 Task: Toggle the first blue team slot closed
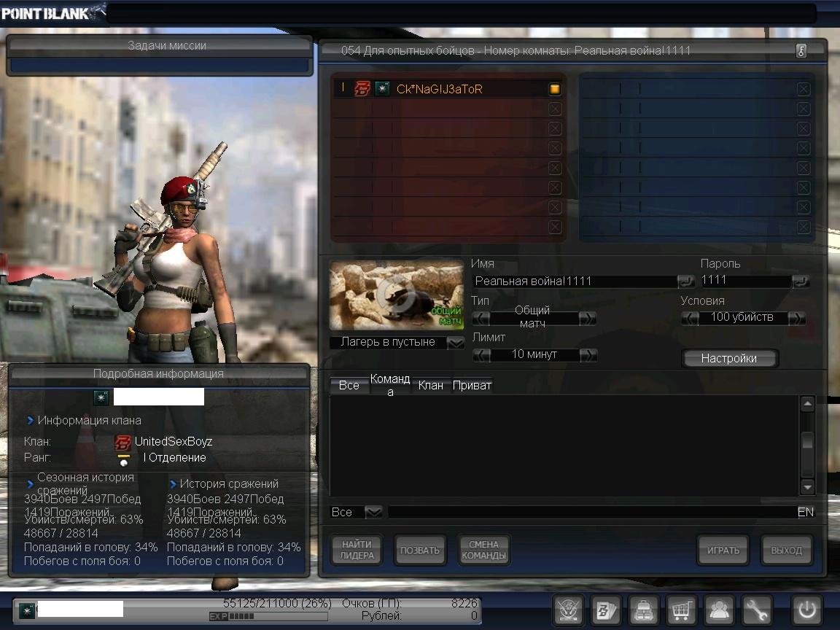pos(803,89)
